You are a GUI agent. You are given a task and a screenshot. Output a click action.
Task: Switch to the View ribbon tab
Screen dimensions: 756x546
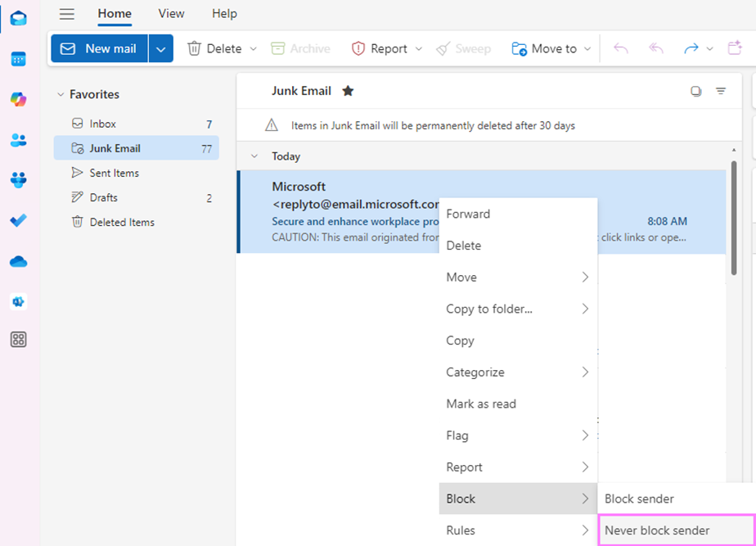[171, 14]
